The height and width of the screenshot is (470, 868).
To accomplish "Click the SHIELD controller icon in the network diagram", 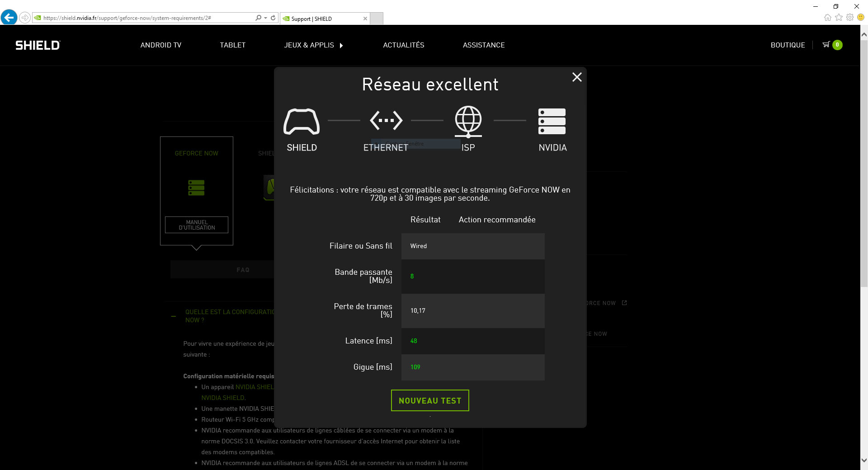I will point(301,121).
